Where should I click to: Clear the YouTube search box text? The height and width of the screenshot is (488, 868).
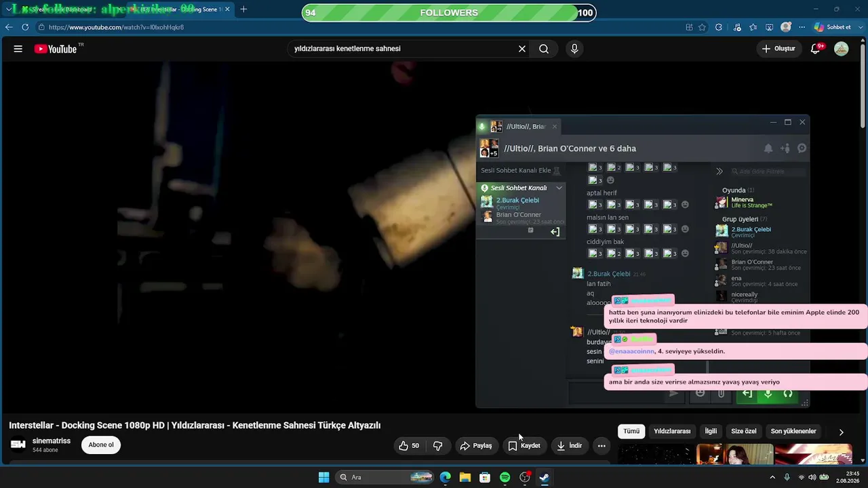(x=522, y=49)
